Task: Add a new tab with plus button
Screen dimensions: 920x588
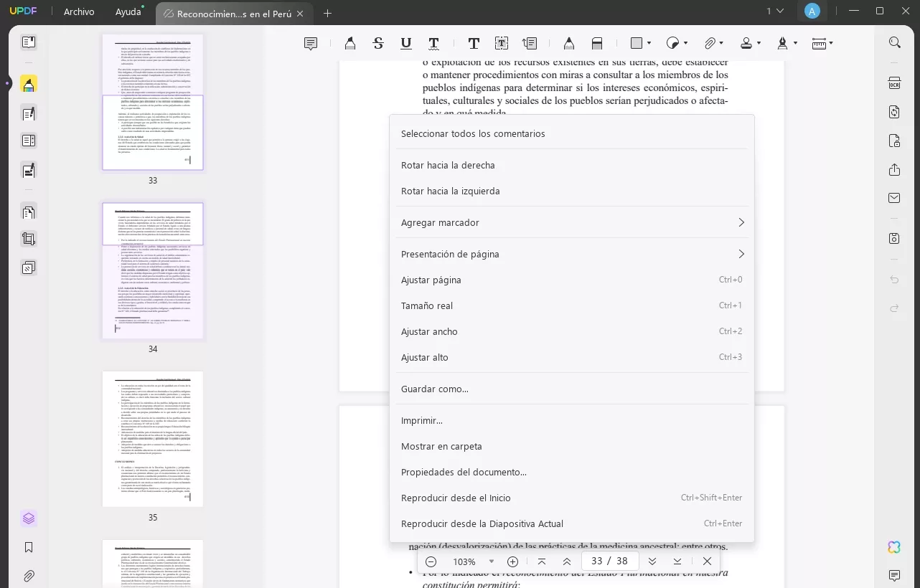Action: [x=327, y=13]
